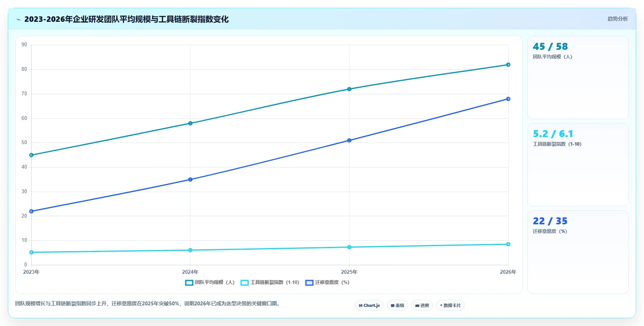Click the 2025年 point on 团队平均规模 line
The width and height of the screenshot is (644, 326).
[x=349, y=89]
